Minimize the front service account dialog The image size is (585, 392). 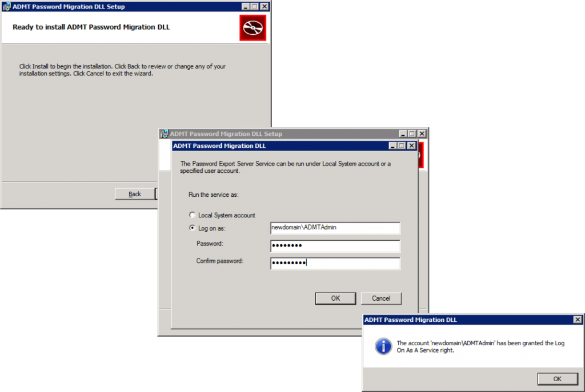tap(393, 146)
